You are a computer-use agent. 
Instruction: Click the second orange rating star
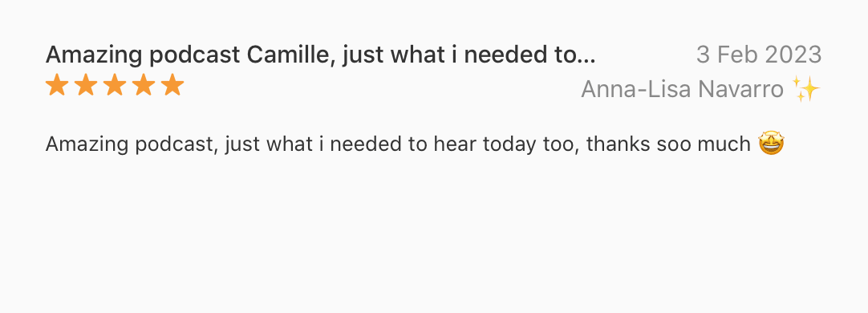[x=86, y=86]
